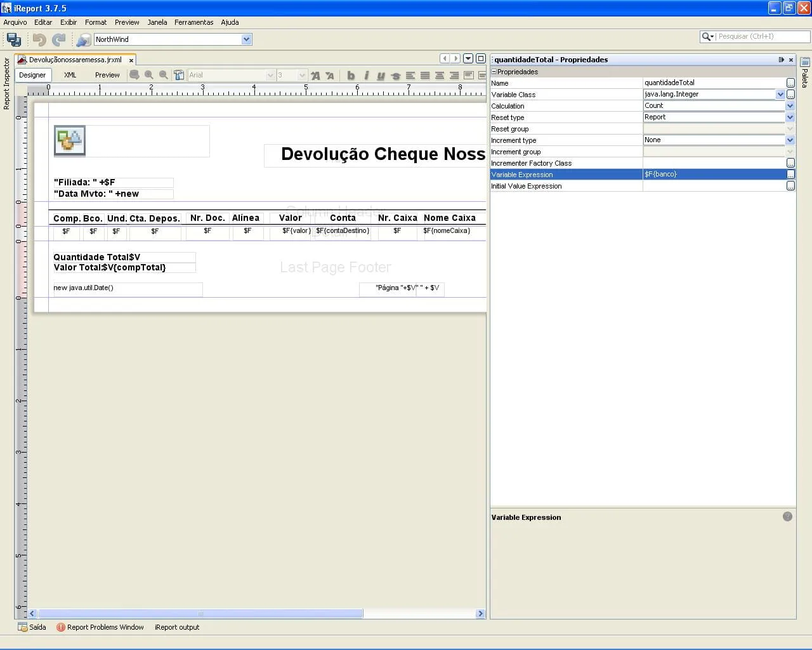Click the Preview view button
The width and height of the screenshot is (812, 650).
click(x=107, y=75)
